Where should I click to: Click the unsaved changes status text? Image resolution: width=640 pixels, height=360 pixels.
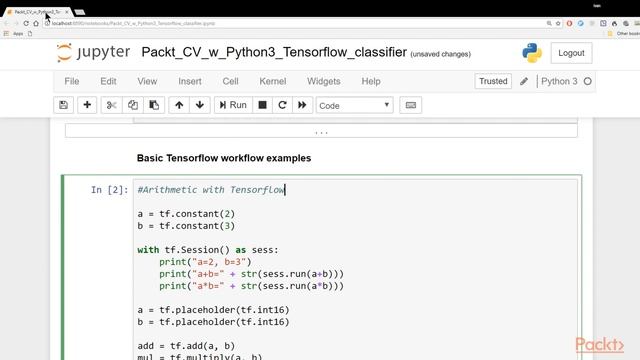(440, 54)
